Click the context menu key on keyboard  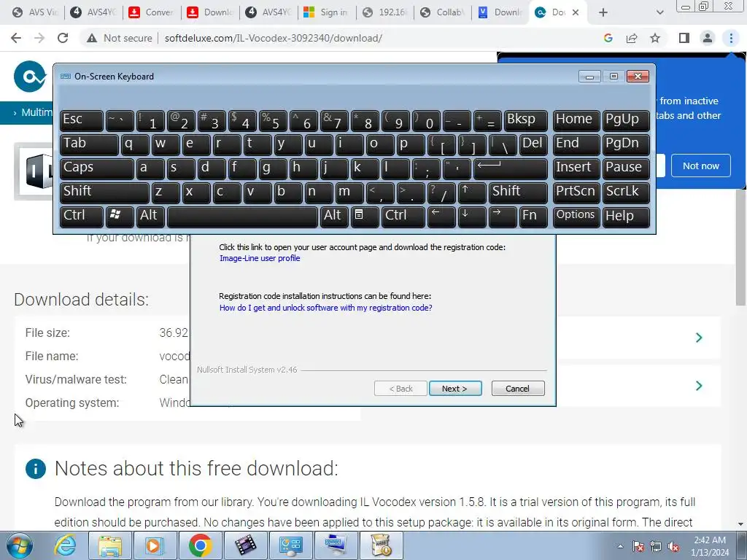pos(365,216)
